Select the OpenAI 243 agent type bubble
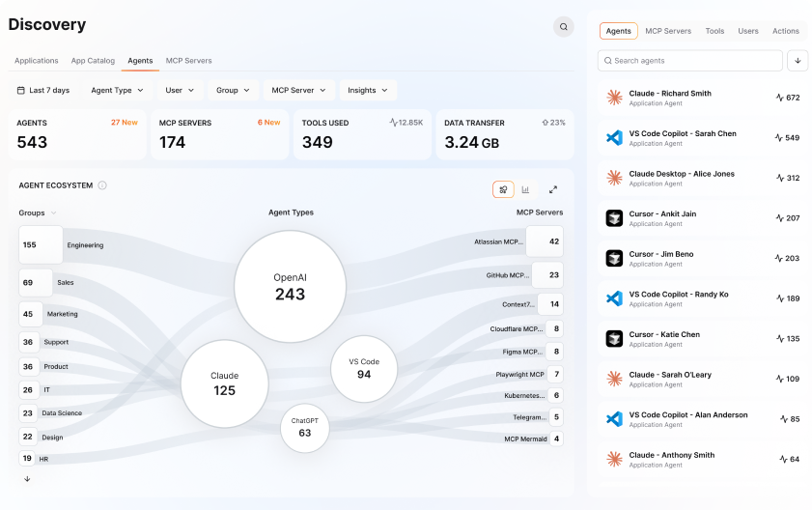Screen dimensions: 812x510 click(290, 286)
